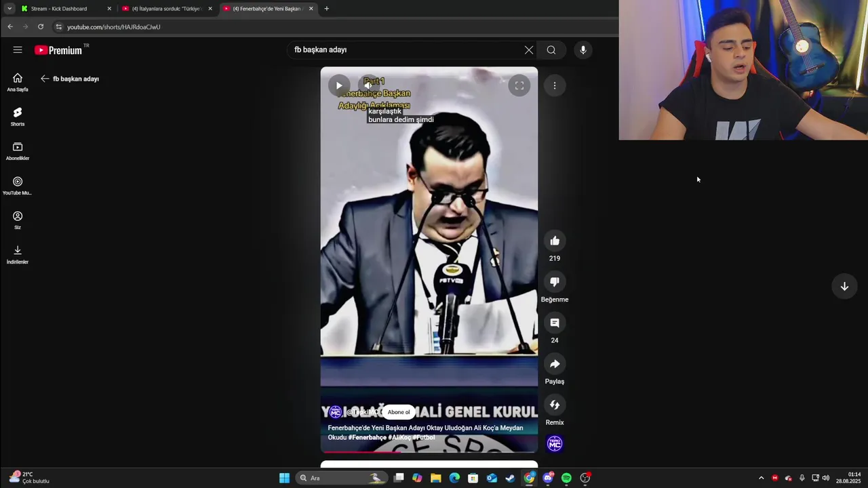
Task: Open the #AliKoç hashtag
Action: point(399,438)
